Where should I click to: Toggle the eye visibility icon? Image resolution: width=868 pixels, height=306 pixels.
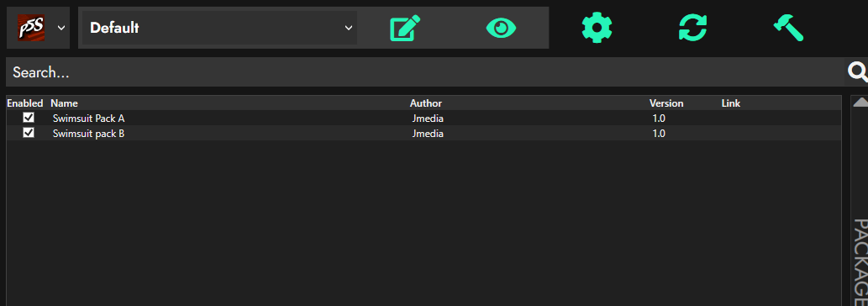(501, 28)
